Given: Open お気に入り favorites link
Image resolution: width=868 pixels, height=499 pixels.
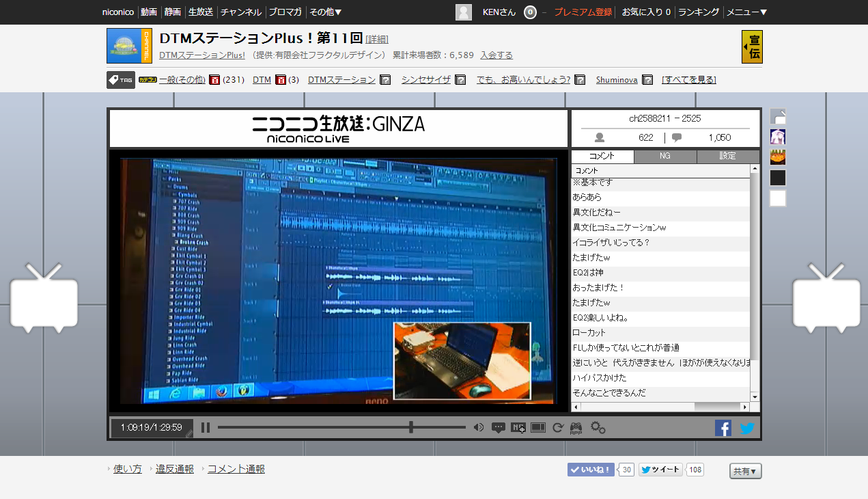Looking at the screenshot, I should pyautogui.click(x=646, y=12).
